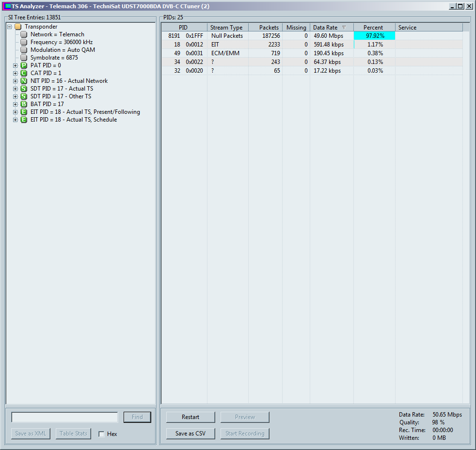Click the 50.65 Mbps status value
Screen dimensions: 476x450
pyautogui.click(x=447, y=415)
